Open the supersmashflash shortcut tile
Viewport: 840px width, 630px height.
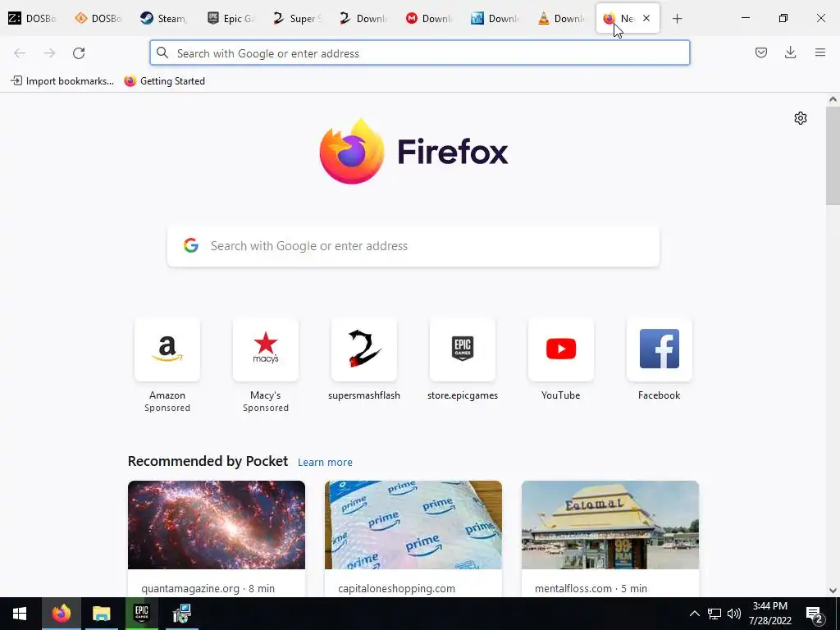[364, 349]
